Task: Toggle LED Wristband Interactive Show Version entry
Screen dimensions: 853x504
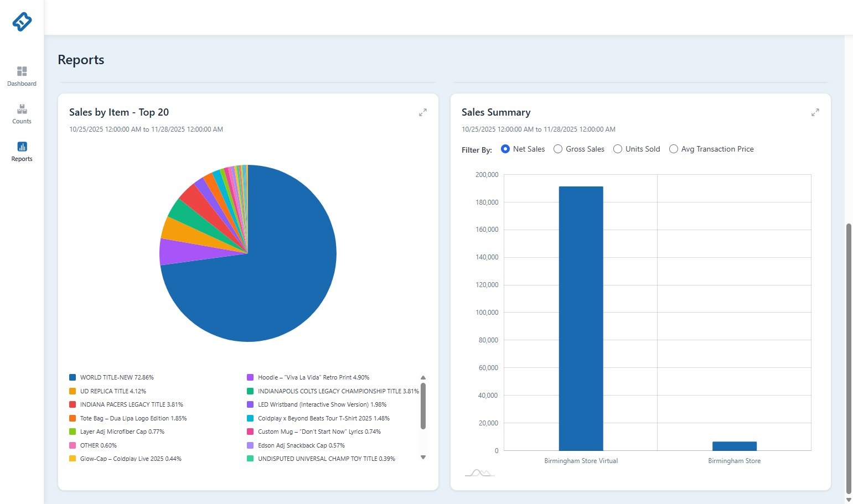Action: coord(317,404)
